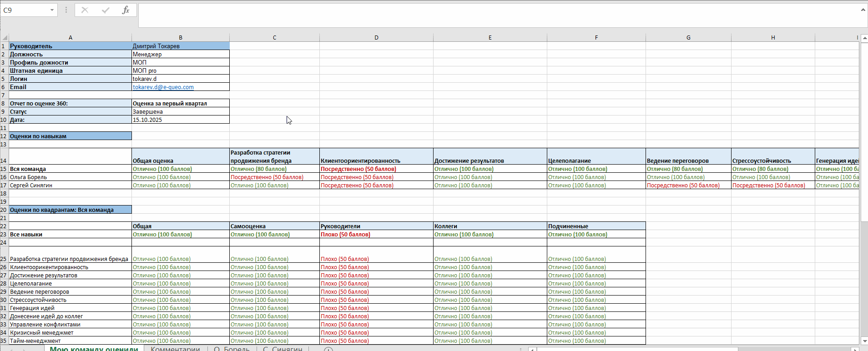The height and width of the screenshot is (351, 868).
Task: Click the Подчиненные column heading cell
Action: pos(596,226)
